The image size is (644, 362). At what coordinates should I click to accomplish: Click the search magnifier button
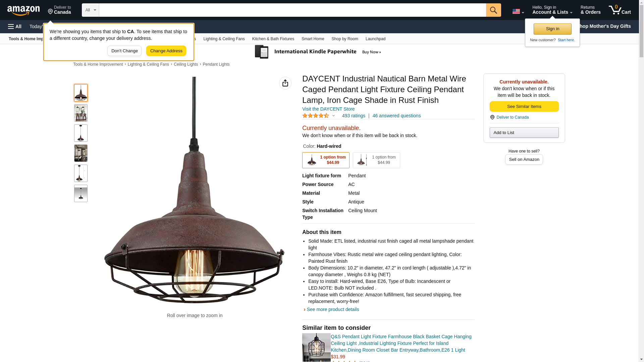click(493, 10)
